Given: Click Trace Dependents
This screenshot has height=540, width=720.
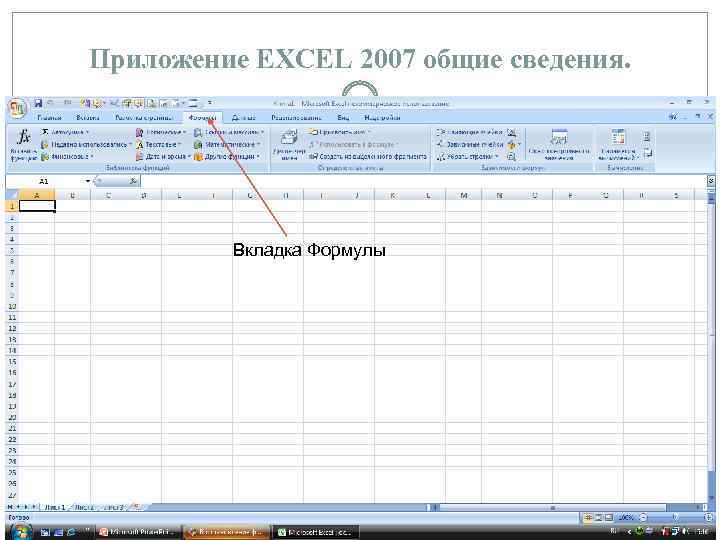Looking at the screenshot, I should [469, 145].
